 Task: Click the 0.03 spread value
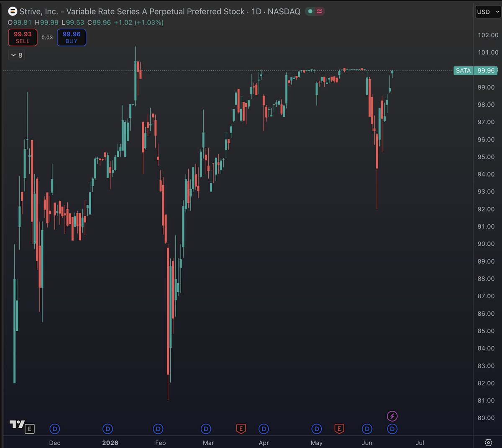[x=47, y=37]
